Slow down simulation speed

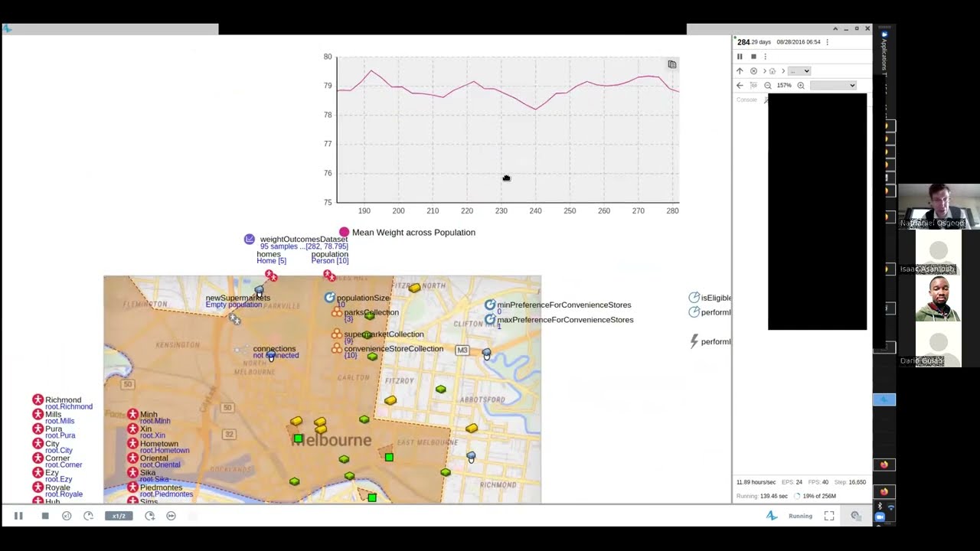coord(88,516)
